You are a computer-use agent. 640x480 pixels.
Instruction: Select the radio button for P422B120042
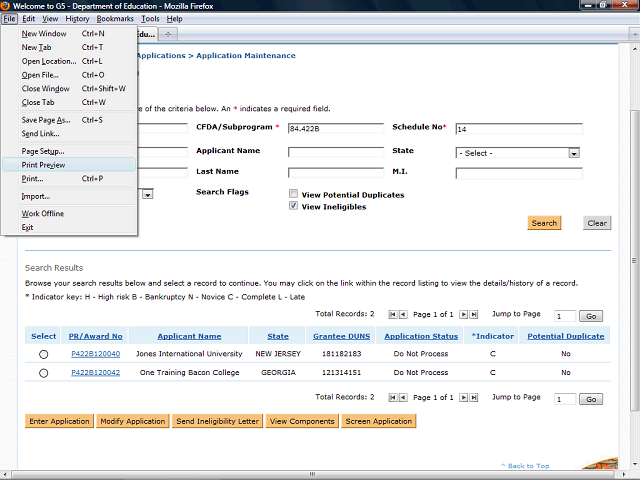(43, 373)
